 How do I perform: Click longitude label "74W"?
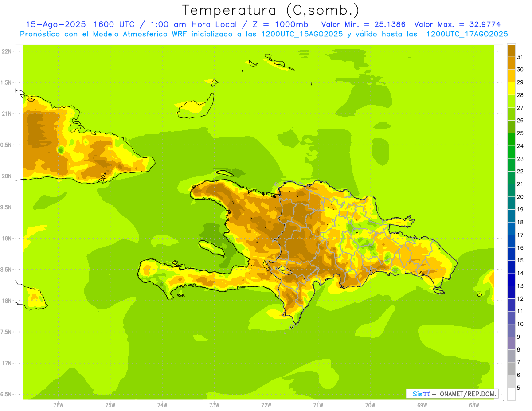tap(162, 405)
